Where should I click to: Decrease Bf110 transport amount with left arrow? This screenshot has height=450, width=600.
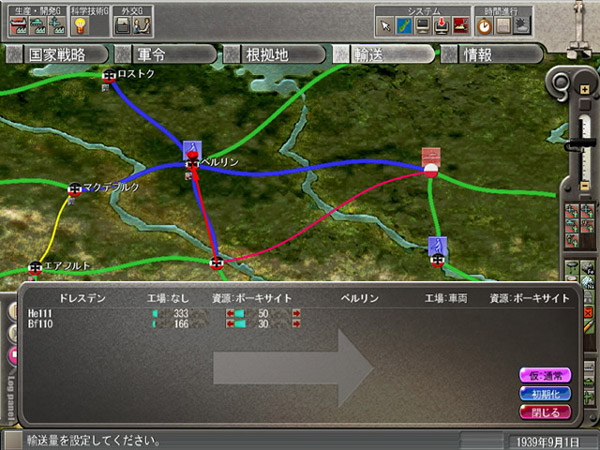[230, 324]
